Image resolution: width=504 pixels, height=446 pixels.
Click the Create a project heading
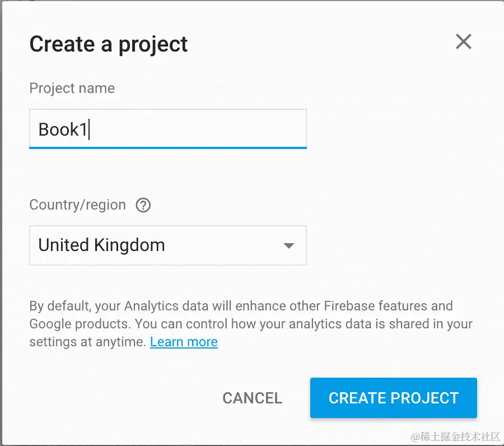pyautogui.click(x=108, y=44)
